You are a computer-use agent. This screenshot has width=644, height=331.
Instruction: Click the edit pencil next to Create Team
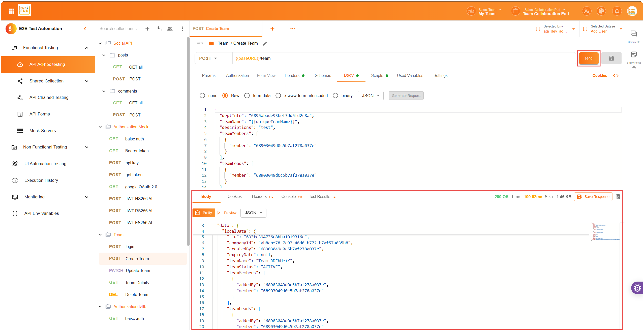click(265, 43)
